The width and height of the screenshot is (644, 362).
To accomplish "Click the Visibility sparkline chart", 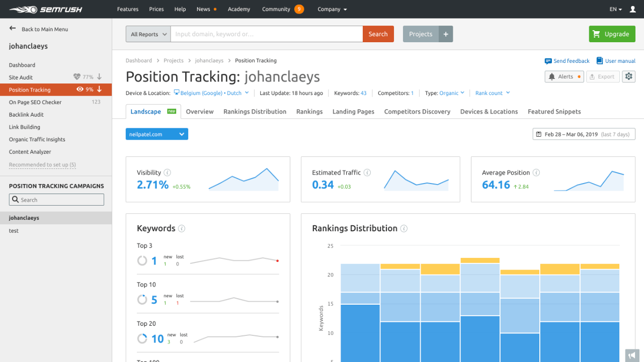I will click(244, 179).
